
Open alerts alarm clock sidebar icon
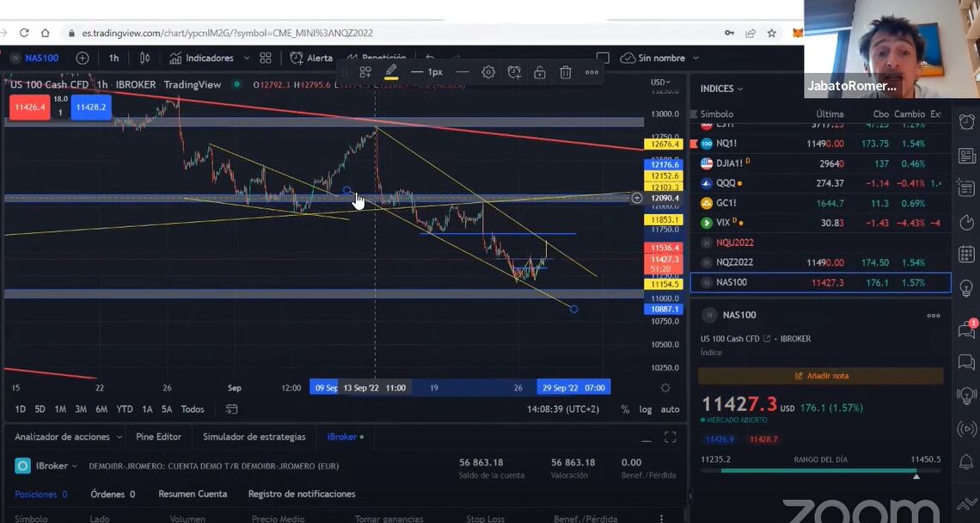(x=966, y=122)
